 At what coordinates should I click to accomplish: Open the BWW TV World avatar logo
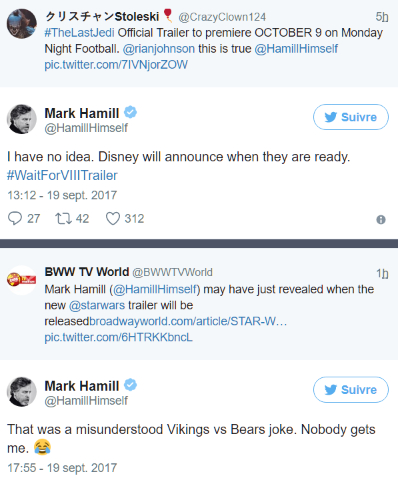(x=22, y=280)
